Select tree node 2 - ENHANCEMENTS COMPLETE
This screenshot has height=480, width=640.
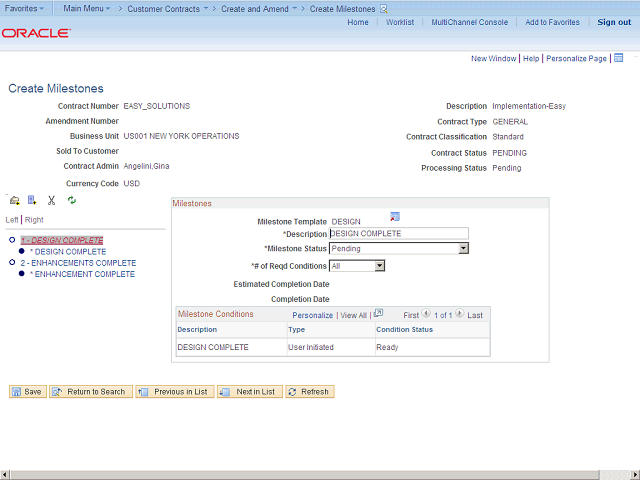[78, 263]
